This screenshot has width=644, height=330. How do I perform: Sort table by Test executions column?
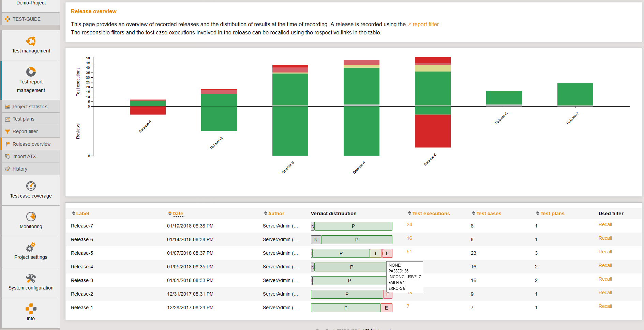(x=431, y=214)
